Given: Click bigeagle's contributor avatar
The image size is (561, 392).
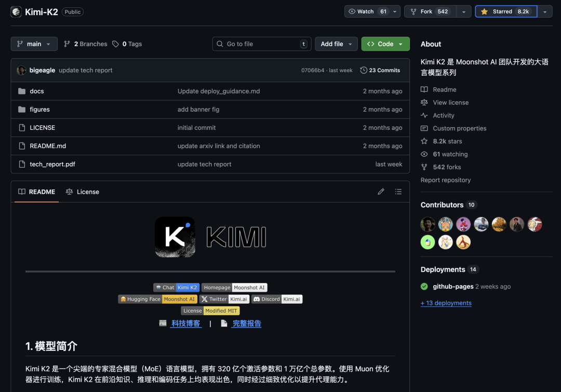Looking at the screenshot, I should click(428, 224).
